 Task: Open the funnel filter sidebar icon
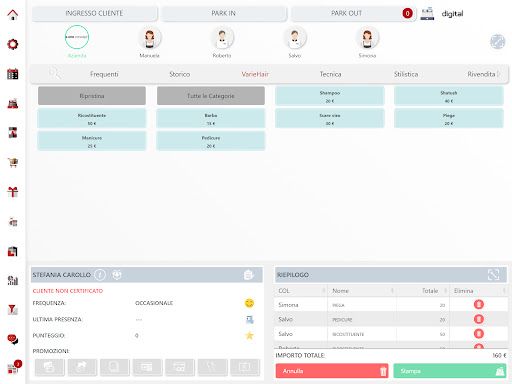[x=13, y=310]
